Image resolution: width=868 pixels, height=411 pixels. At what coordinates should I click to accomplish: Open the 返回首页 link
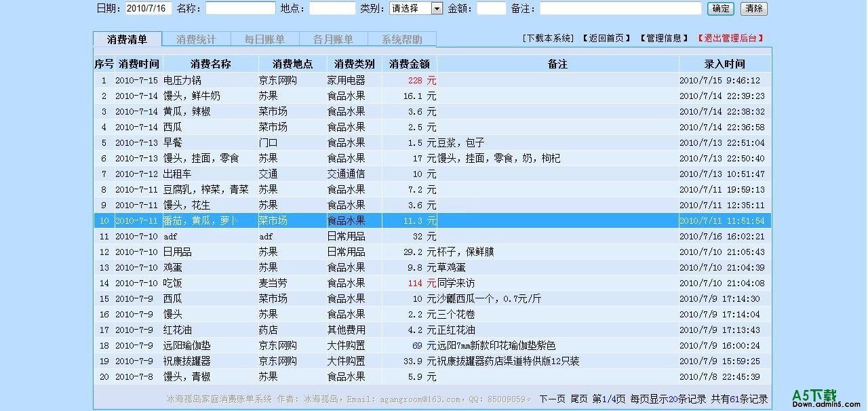point(606,39)
